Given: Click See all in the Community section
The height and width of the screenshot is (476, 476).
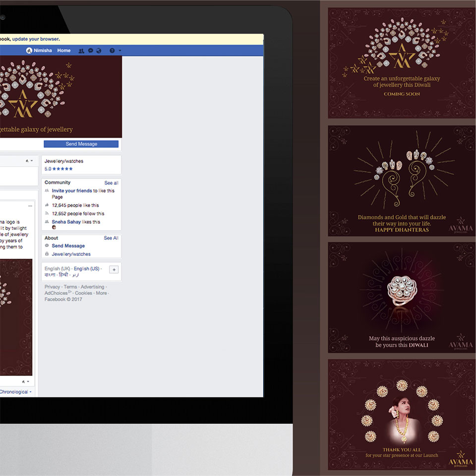Looking at the screenshot, I should click(x=112, y=182).
